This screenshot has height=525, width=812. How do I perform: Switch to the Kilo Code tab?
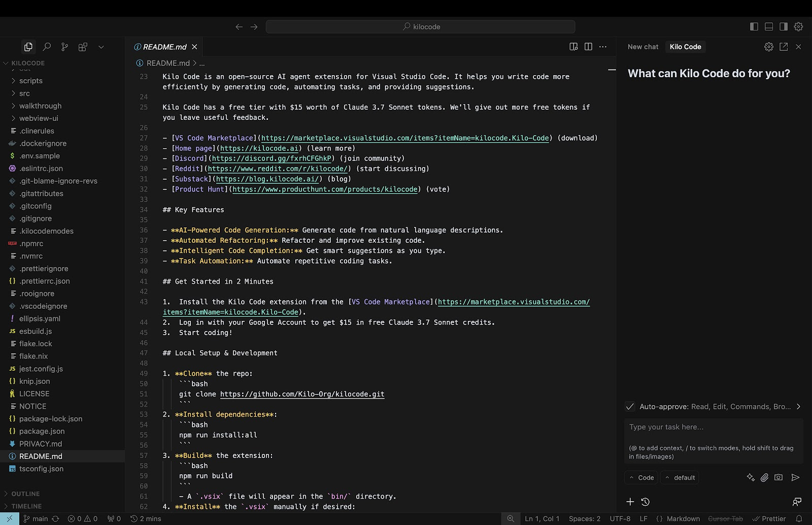coord(685,47)
